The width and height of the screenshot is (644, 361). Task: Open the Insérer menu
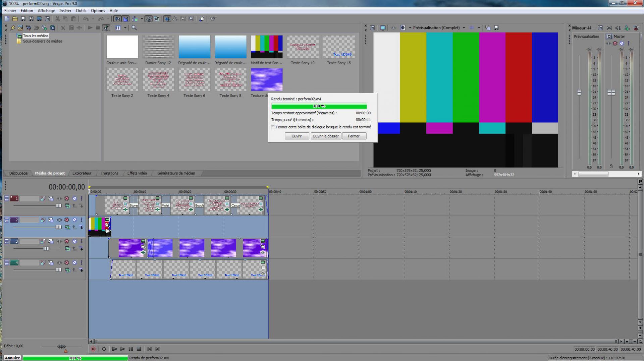[x=65, y=11]
